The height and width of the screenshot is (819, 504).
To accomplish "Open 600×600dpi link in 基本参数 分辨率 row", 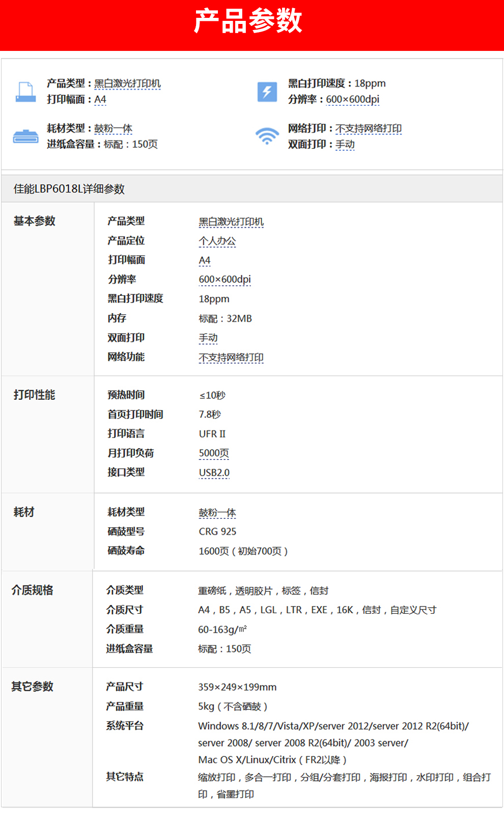I will (225, 280).
